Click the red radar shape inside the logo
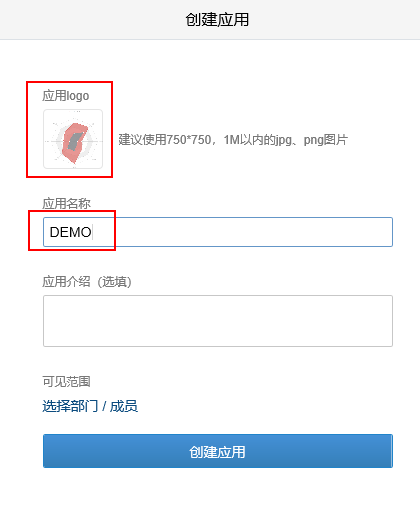This screenshot has width=420, height=516. (75, 143)
